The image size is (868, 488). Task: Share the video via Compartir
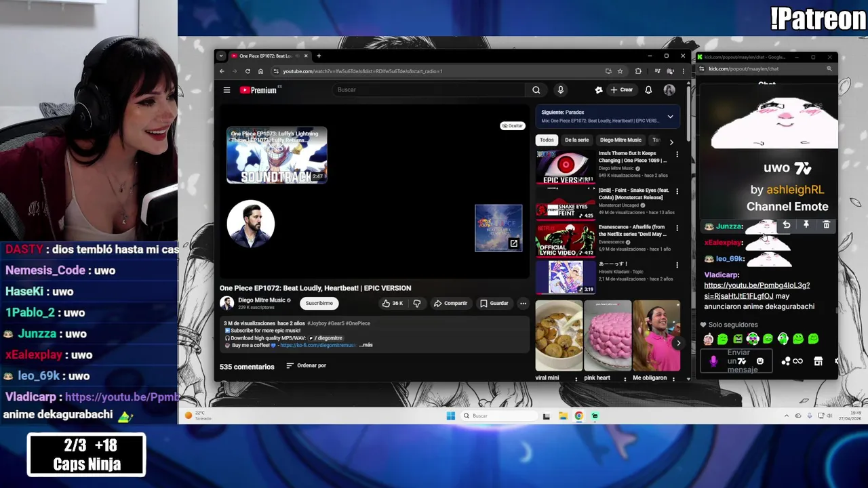[x=450, y=303]
